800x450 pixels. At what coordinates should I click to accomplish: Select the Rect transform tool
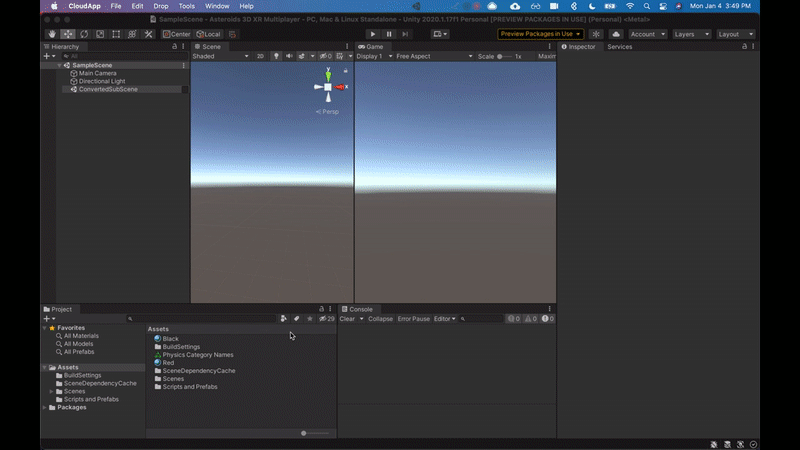tap(116, 34)
